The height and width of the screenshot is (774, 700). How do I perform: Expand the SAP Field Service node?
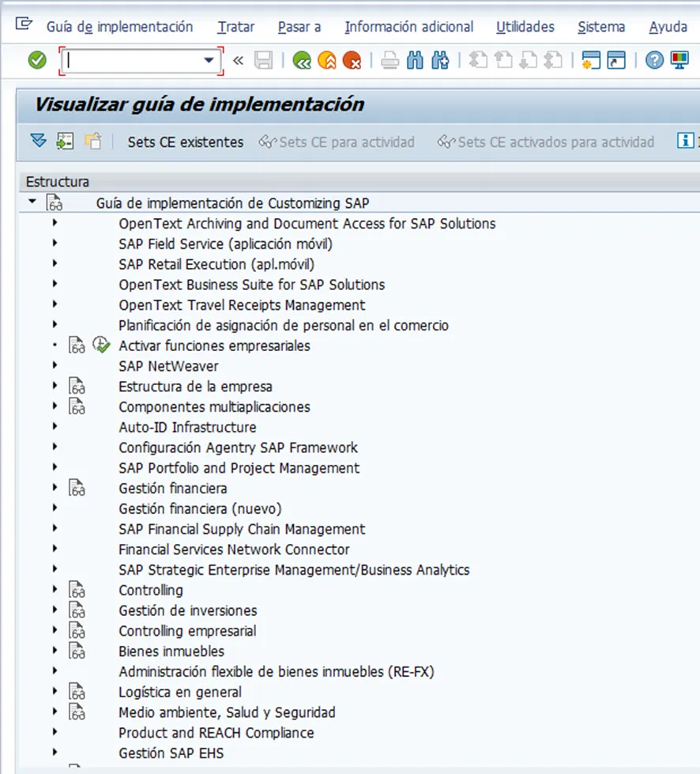point(55,243)
